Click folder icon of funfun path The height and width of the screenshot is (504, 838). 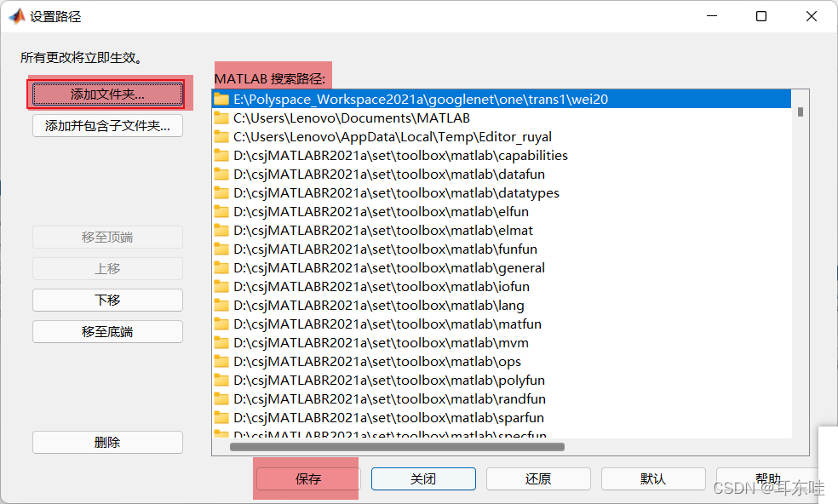click(x=221, y=249)
